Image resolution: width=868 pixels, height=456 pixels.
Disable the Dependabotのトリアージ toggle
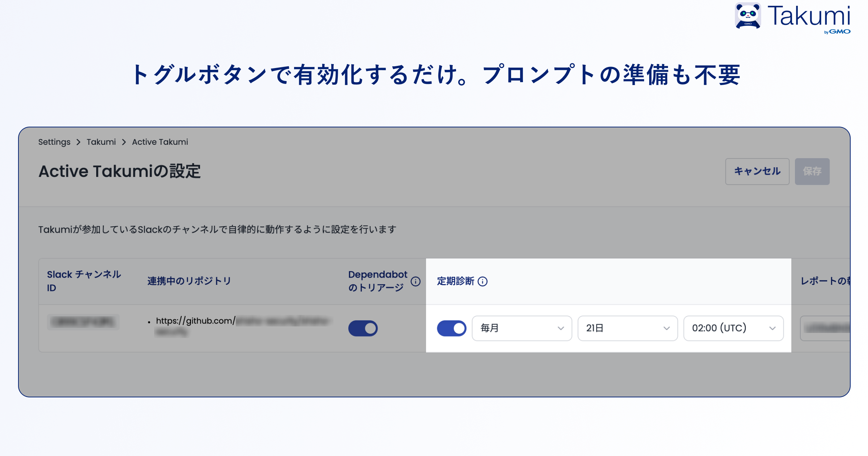tap(363, 328)
